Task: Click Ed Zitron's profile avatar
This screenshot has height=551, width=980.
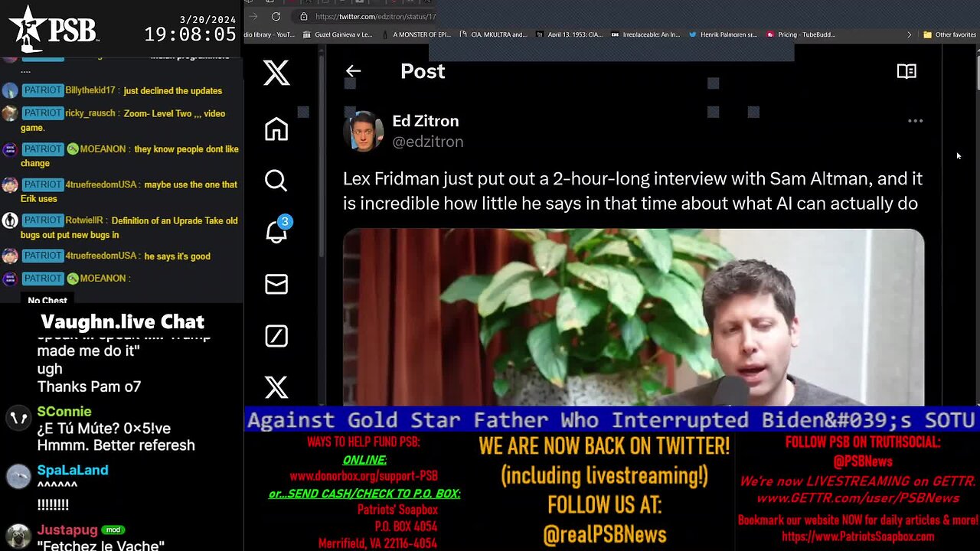Action: point(362,131)
